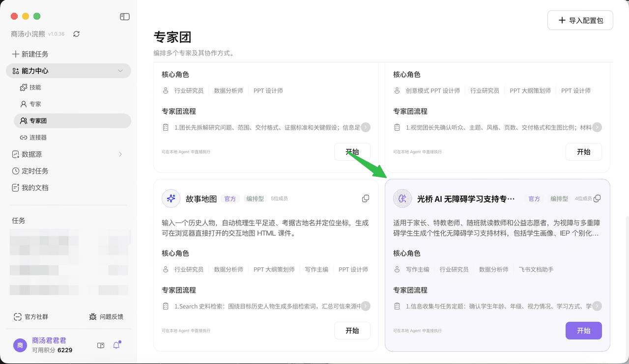Image resolution: width=629 pixels, height=364 pixels.
Task: Click the refresh icon beside version v1.0.36
Action: coord(76,34)
